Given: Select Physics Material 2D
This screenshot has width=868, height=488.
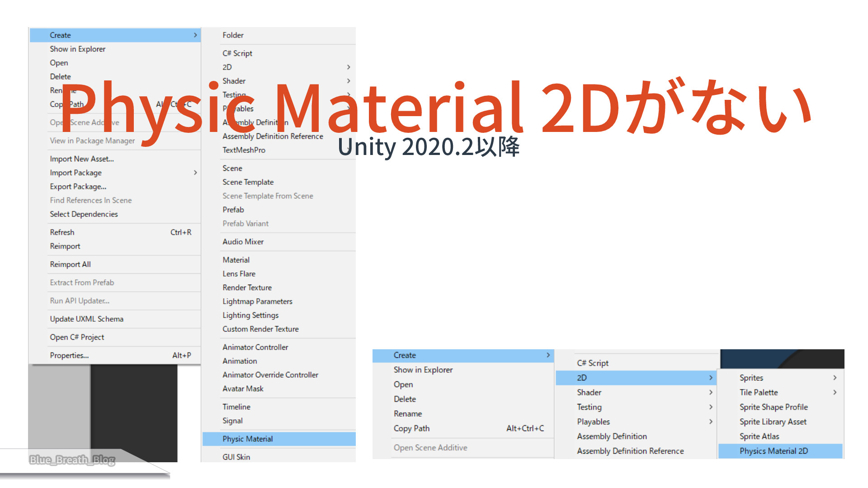Looking at the screenshot, I should point(781,451).
